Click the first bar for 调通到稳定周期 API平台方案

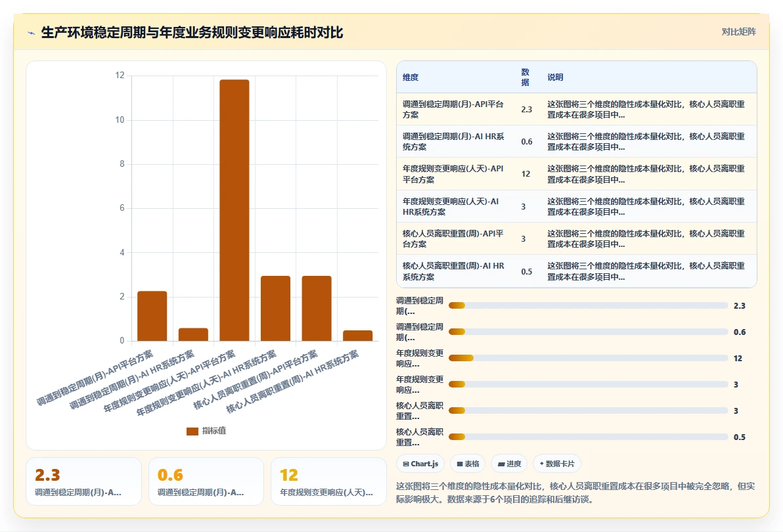(x=152, y=316)
